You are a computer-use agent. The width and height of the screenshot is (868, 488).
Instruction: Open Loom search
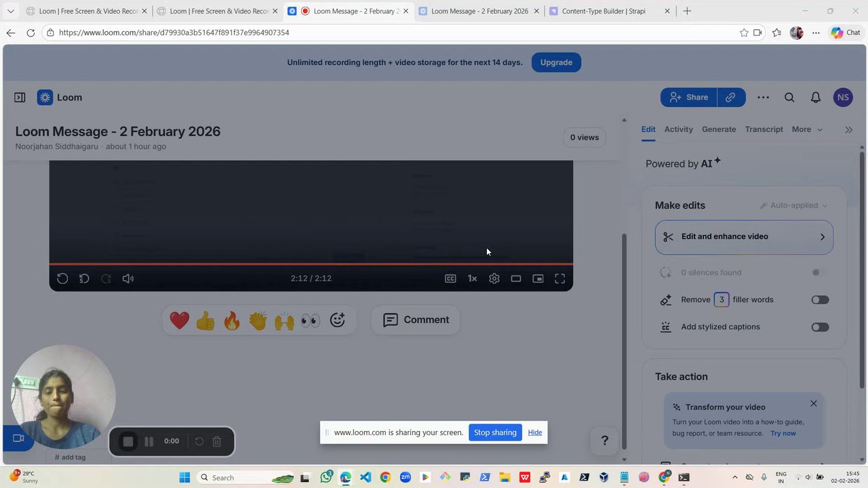click(x=789, y=98)
